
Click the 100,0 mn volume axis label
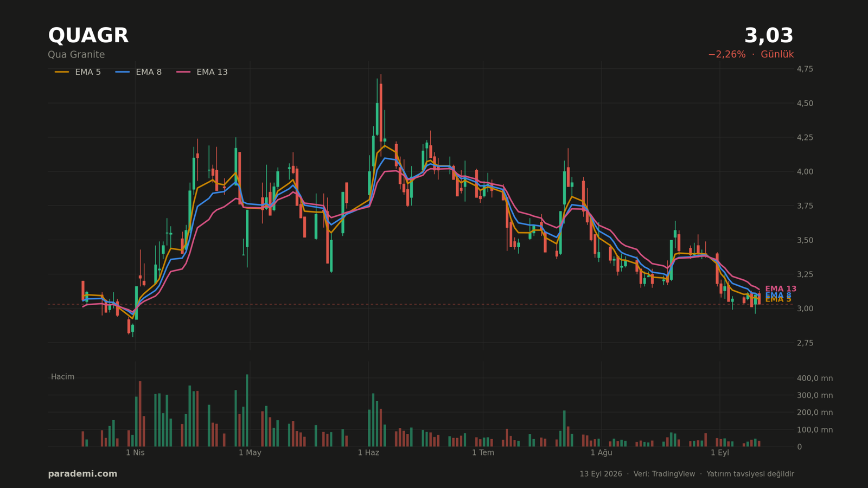(815, 430)
